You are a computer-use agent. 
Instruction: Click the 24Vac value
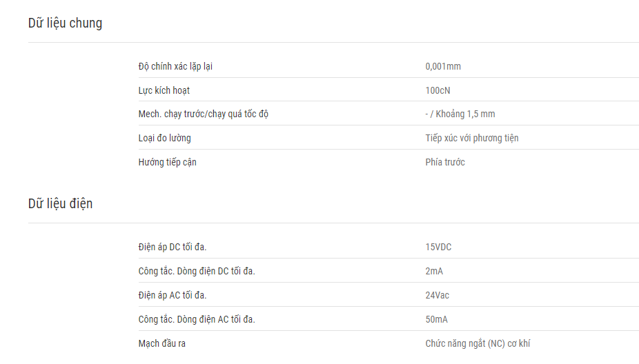(x=438, y=295)
